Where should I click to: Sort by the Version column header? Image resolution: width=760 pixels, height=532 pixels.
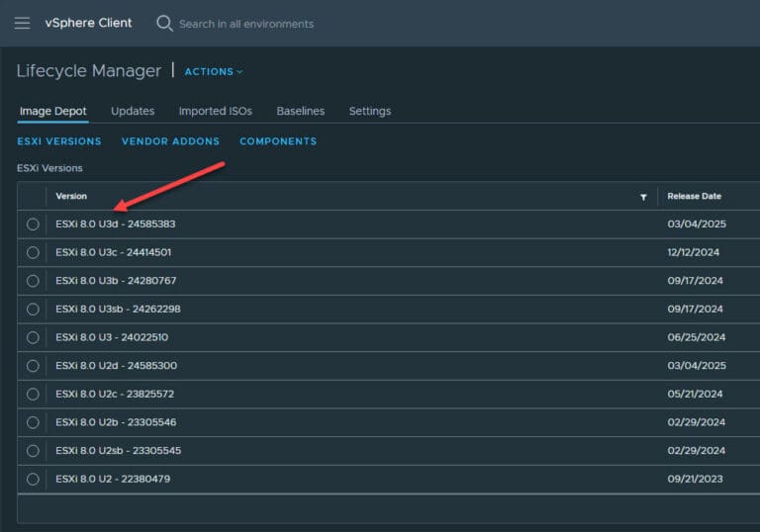point(71,196)
